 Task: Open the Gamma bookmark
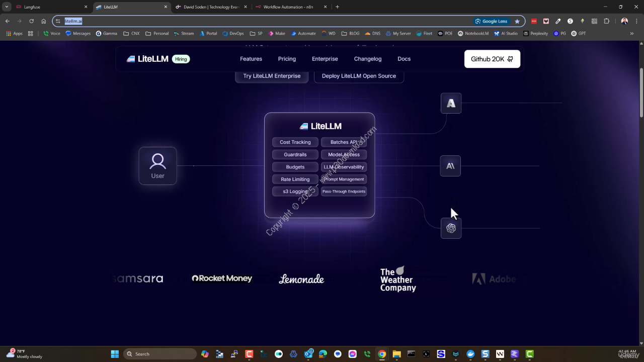pos(107,34)
